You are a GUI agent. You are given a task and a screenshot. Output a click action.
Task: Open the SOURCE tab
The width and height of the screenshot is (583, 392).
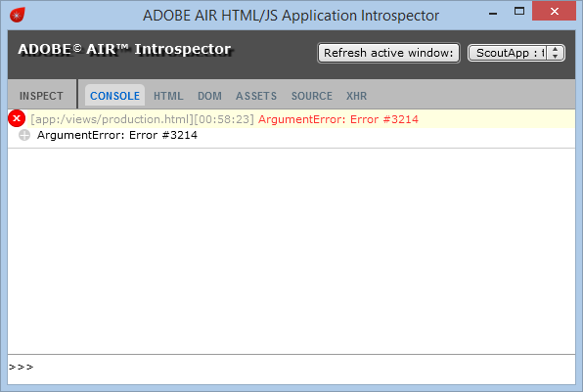pyautogui.click(x=312, y=96)
